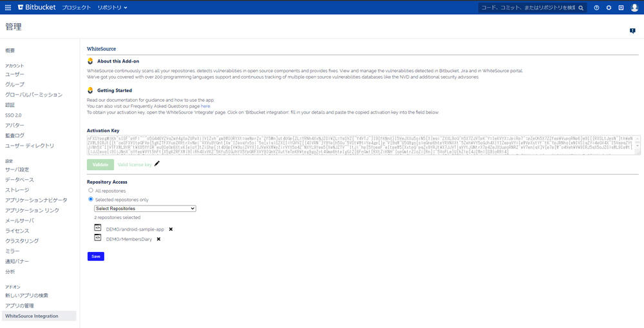Viewport: 644px width, 328px height.
Task: Click the header search field
Action: (x=533, y=8)
